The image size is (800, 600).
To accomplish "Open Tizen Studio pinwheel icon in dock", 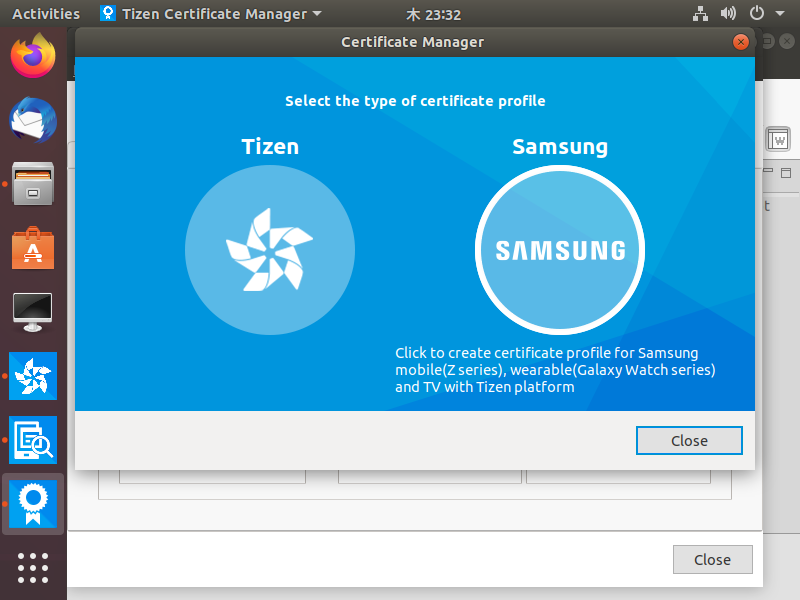I will coord(33,376).
